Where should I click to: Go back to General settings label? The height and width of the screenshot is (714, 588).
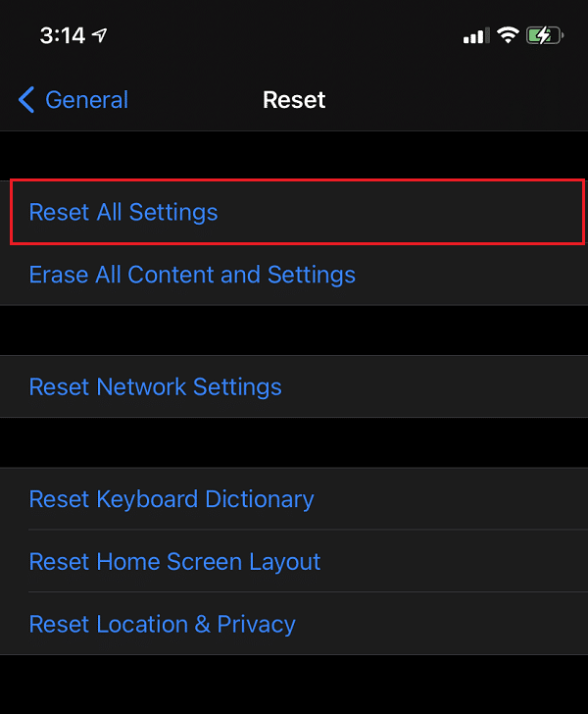tap(86, 100)
